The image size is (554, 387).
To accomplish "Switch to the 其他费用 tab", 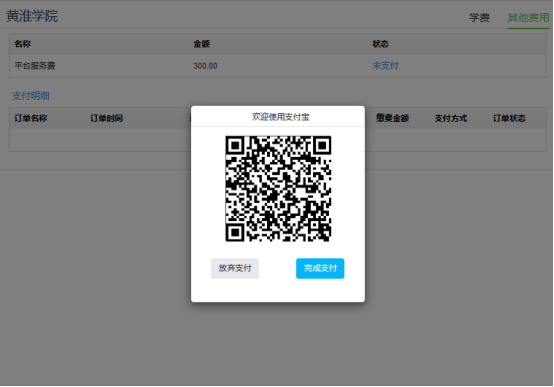I will [528, 17].
